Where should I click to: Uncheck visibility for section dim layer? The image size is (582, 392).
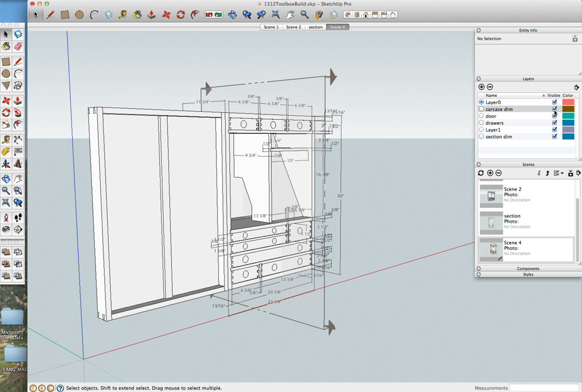555,137
